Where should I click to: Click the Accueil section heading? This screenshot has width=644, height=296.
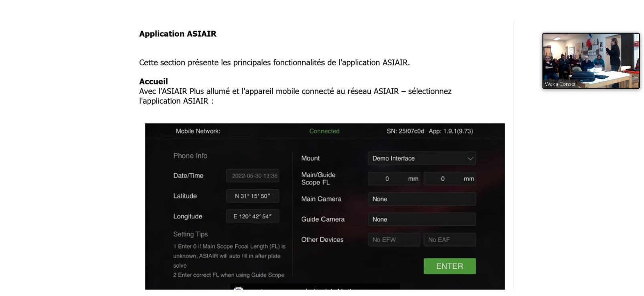(154, 82)
